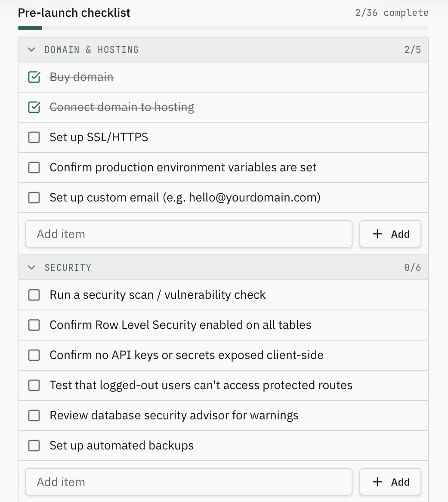Click the Security 0/6 count
Viewport: 448px width, 502px height.
pos(412,267)
